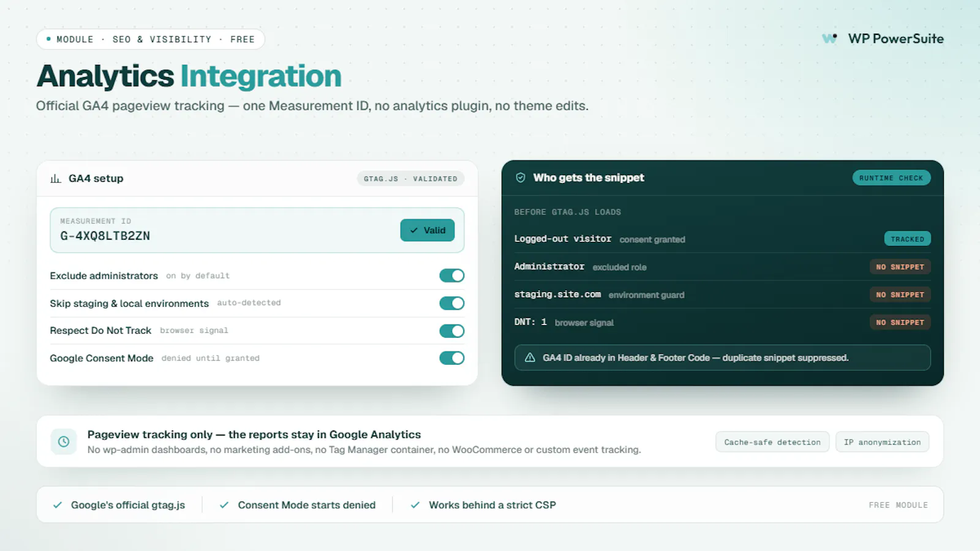Click the 'DNT: 1' text
Screen dimensions: 980x551
(x=530, y=322)
